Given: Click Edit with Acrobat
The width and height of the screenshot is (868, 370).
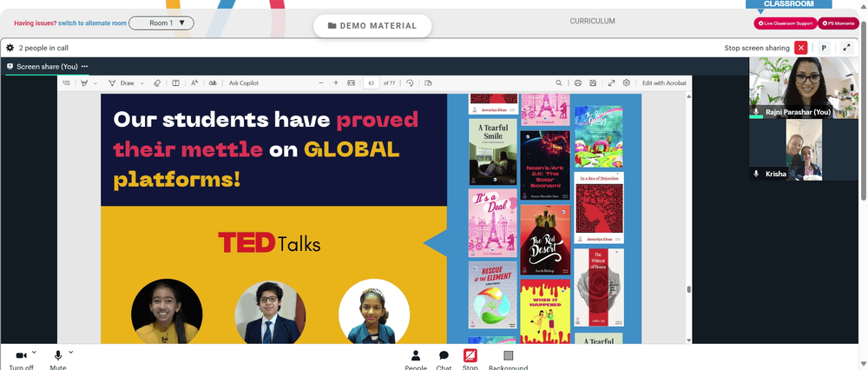Looking at the screenshot, I should pyautogui.click(x=664, y=83).
